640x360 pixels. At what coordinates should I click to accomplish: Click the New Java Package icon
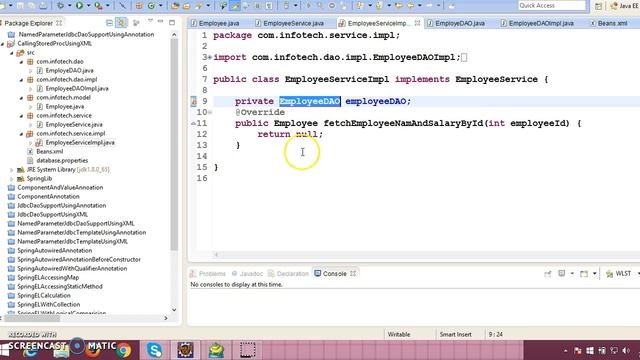139,6
